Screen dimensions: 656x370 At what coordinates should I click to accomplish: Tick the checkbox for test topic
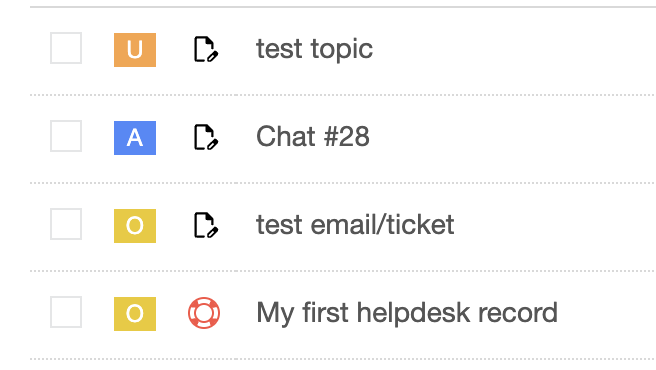point(66,48)
